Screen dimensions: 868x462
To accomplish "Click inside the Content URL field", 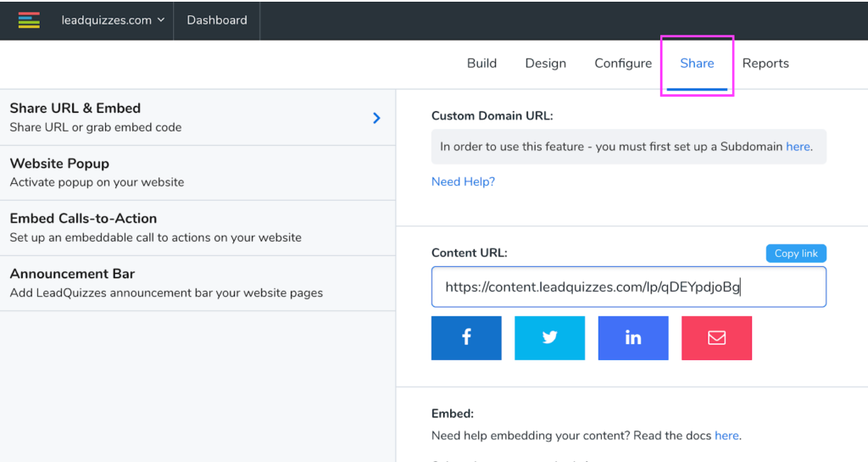I will point(627,287).
